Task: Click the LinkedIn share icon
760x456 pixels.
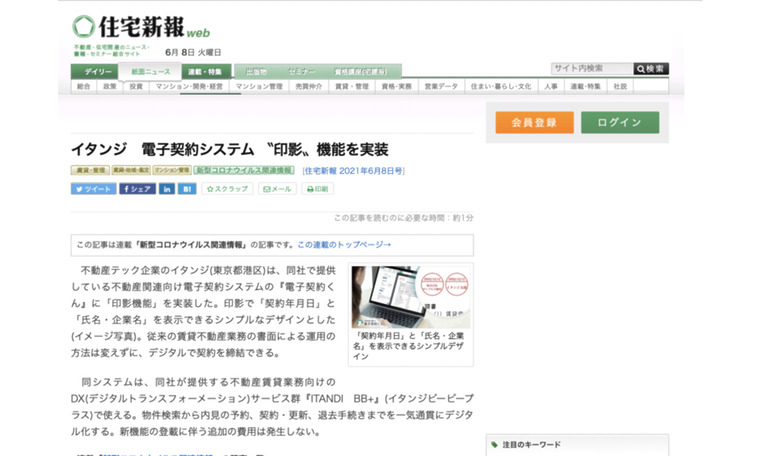Action: [x=167, y=188]
